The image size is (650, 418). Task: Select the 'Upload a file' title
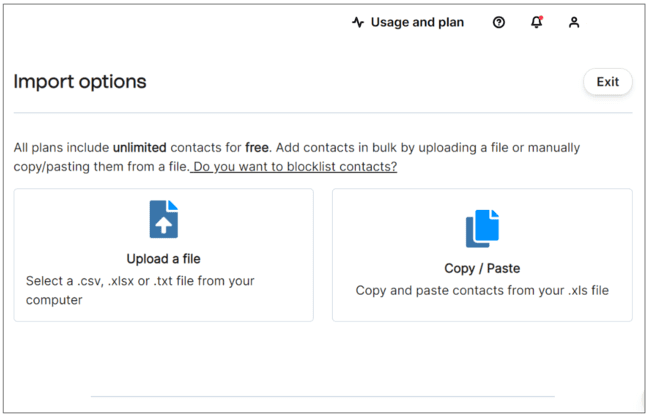tap(163, 259)
